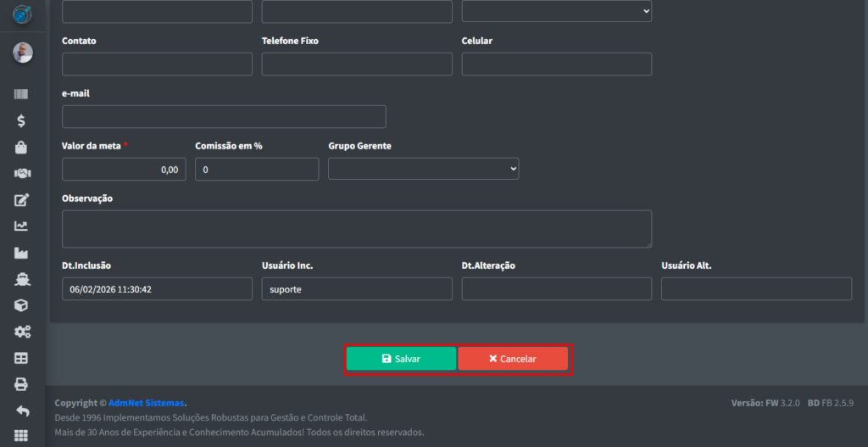868x447 pixels.
Task: Open the dropdown at the top right of form
Action: coord(556,12)
